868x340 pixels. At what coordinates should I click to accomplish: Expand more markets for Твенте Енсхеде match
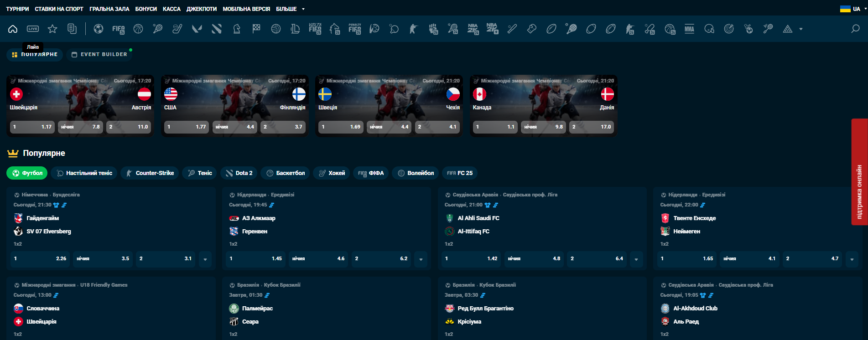pos(852,259)
